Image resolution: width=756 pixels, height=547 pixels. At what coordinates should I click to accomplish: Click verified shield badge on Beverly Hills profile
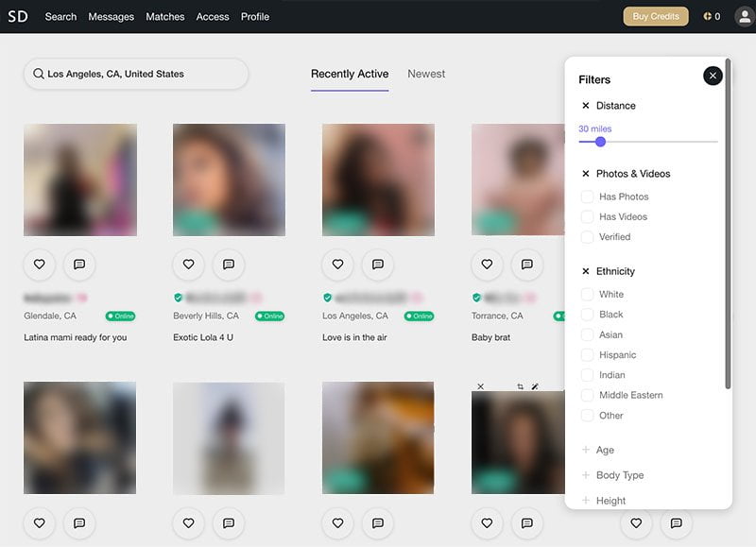click(x=179, y=298)
